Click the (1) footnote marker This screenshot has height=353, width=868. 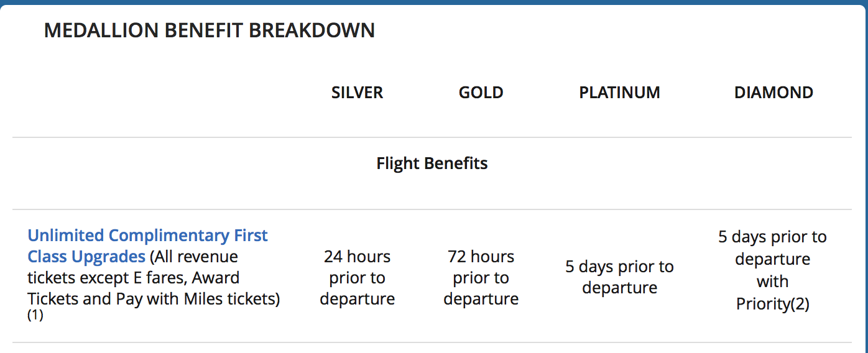coord(35,316)
